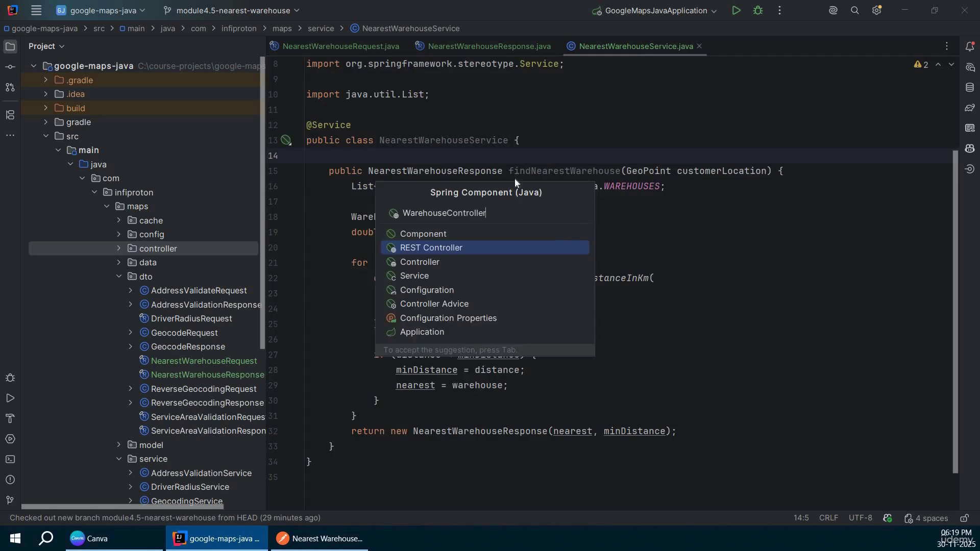This screenshot has width=980, height=551.
Task: Open the main hamburger menu
Action: coord(36,10)
